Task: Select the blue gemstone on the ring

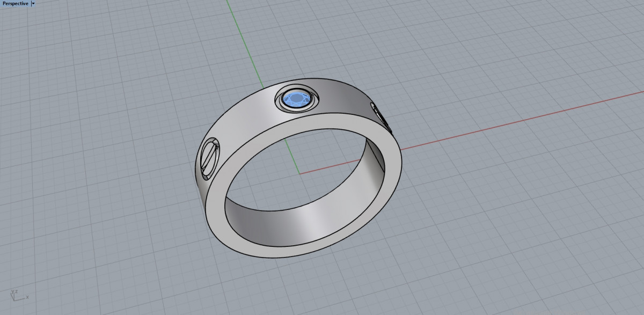Action: 296,99
